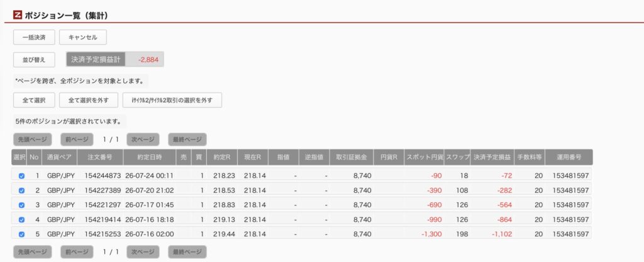Click 全て選択 to select all positions
This screenshot has width=644, height=262.
[x=34, y=100]
